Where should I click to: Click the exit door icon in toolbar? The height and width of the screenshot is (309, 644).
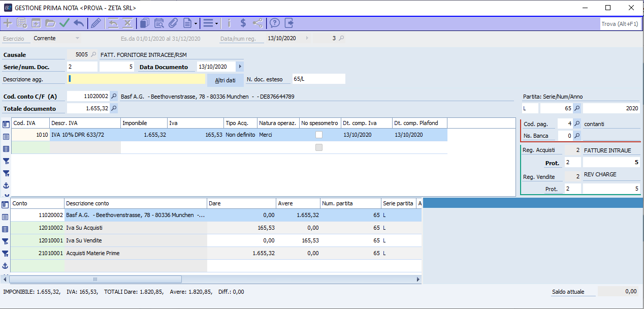click(x=289, y=23)
